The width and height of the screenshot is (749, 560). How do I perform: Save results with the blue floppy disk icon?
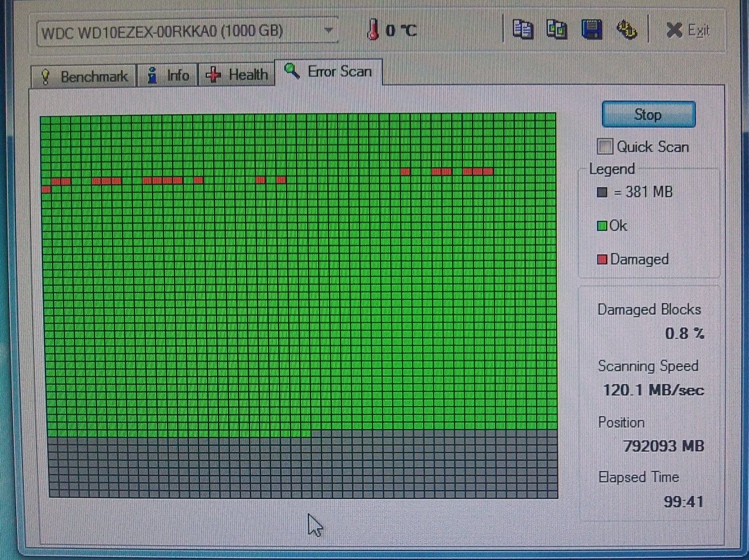[592, 29]
